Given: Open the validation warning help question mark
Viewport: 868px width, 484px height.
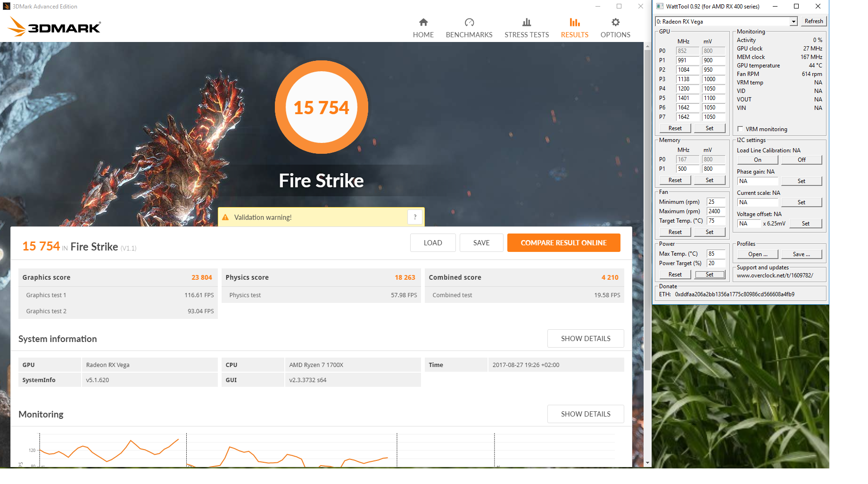Looking at the screenshot, I should [415, 217].
